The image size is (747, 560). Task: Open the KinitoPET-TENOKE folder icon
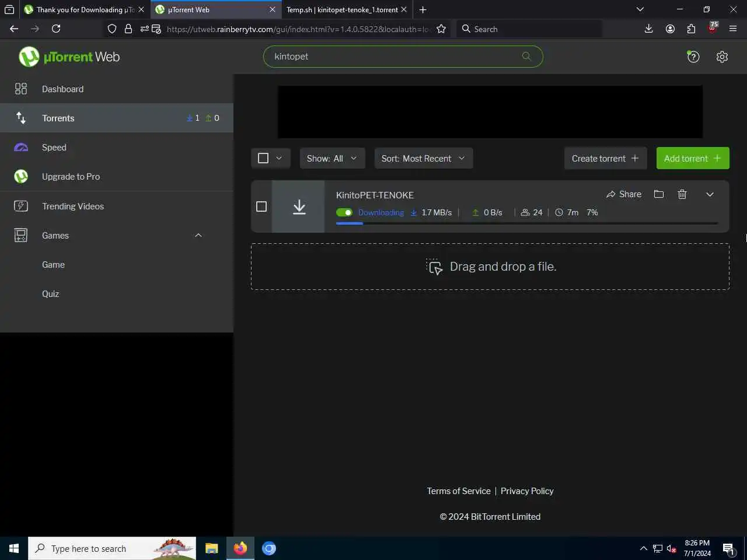[659, 194]
